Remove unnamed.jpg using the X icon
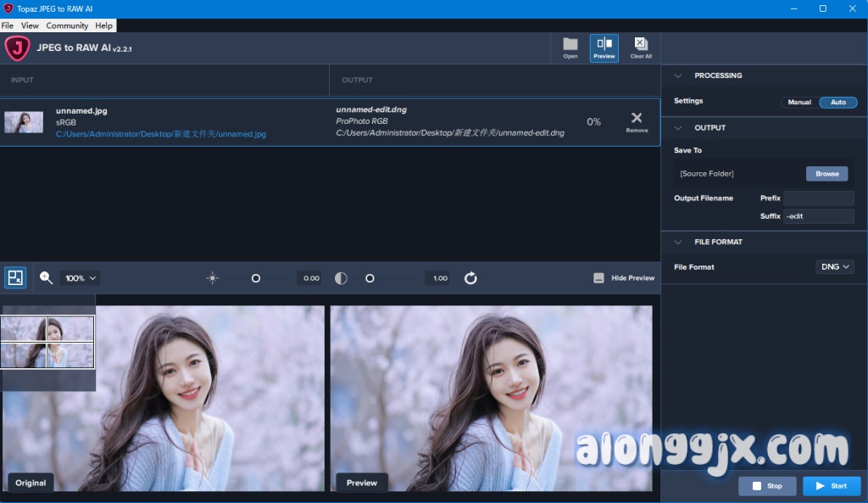The image size is (868, 503). point(637,120)
